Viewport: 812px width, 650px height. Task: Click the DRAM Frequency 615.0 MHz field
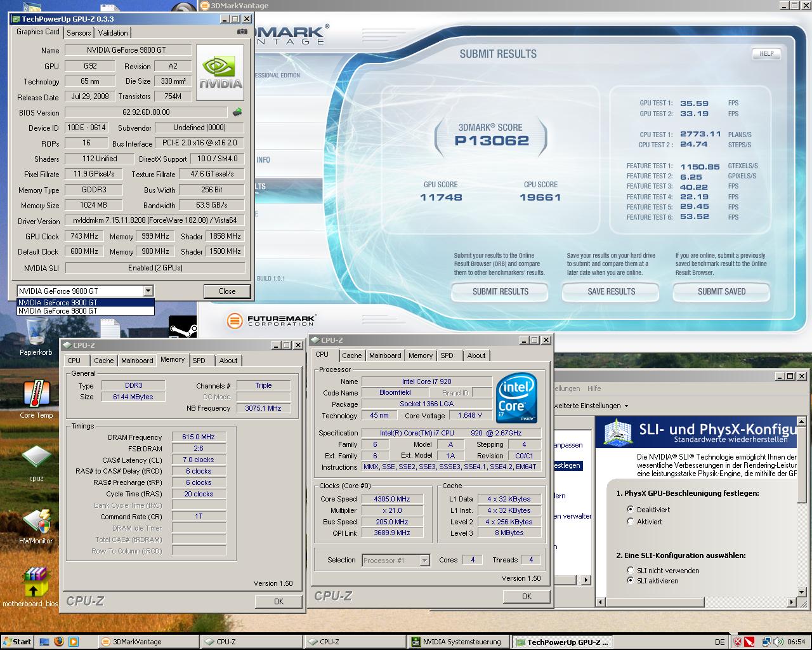(199, 437)
